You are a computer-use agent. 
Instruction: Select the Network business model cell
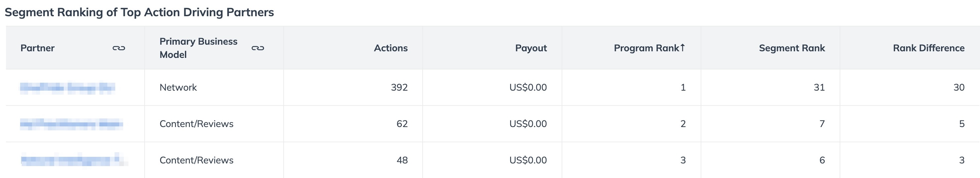click(x=178, y=87)
